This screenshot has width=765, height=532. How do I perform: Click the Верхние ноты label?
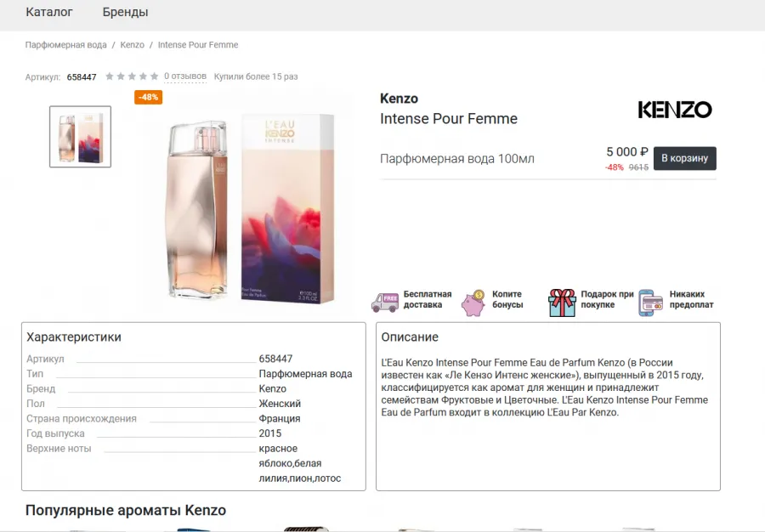point(59,449)
